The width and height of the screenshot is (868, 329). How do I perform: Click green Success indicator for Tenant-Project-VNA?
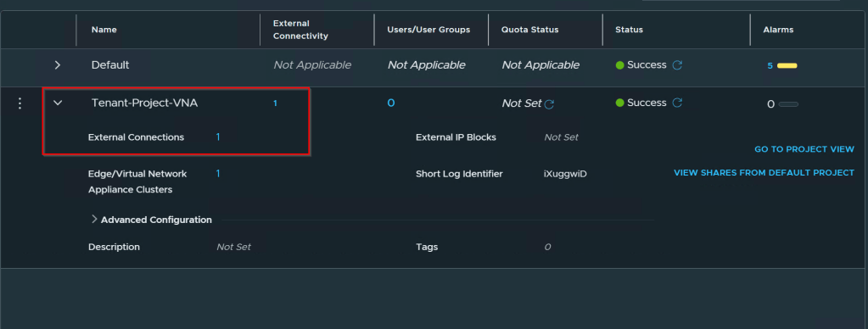point(619,103)
